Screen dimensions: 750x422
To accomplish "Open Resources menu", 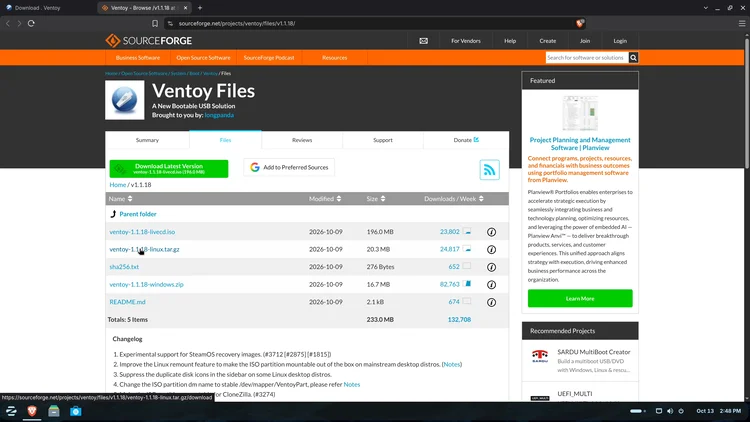I will click(334, 57).
